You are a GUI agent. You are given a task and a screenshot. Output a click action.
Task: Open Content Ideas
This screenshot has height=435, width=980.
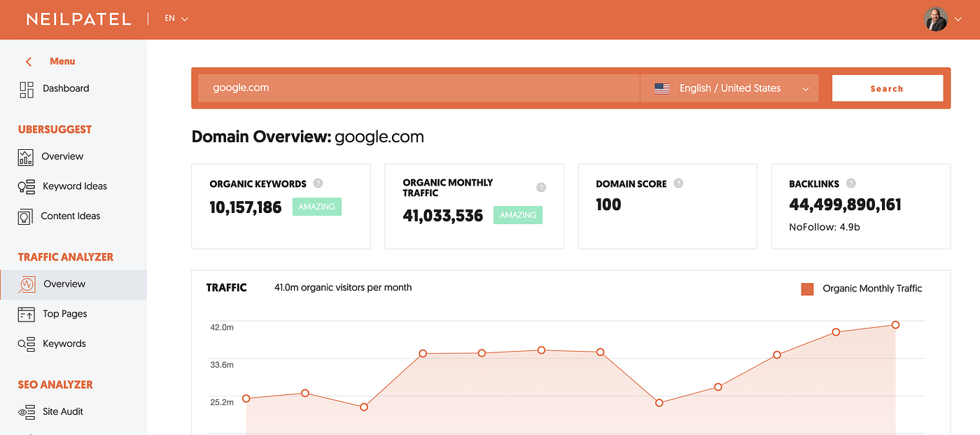71,216
